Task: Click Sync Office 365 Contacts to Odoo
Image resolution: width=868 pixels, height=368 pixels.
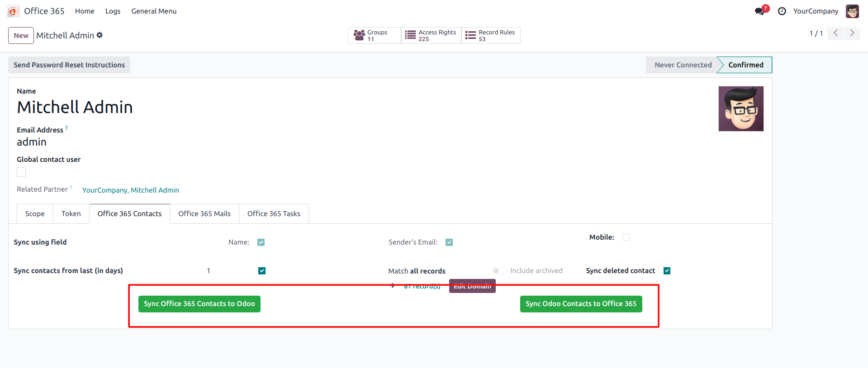Action: [x=199, y=304]
